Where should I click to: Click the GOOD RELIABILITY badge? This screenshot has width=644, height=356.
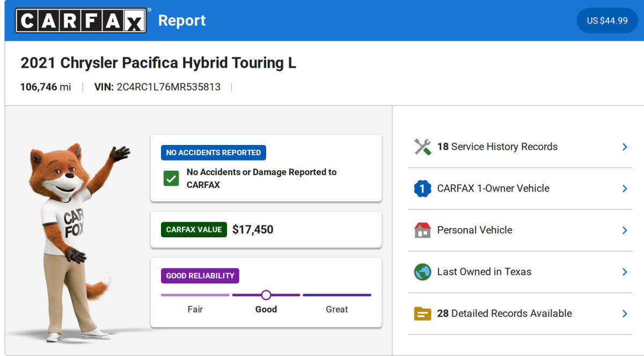pyautogui.click(x=200, y=275)
